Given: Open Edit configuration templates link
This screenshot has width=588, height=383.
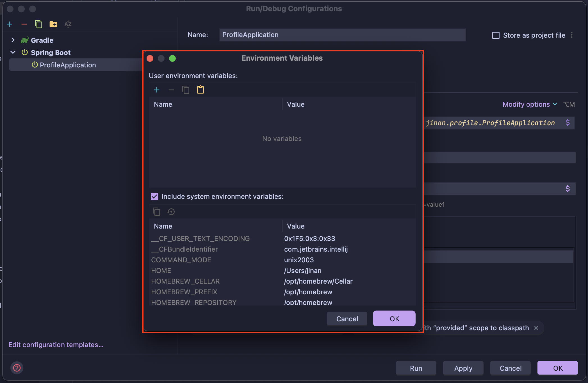Looking at the screenshot, I should (56, 345).
